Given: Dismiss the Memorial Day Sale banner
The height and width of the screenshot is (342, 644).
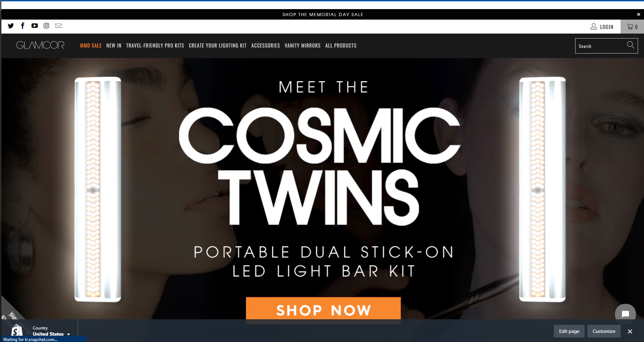Looking at the screenshot, I should [x=638, y=14].
